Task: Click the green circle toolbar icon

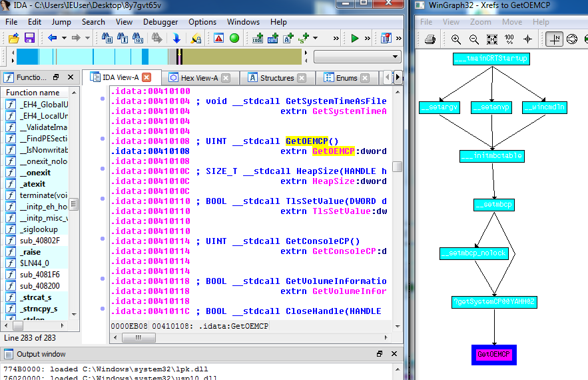Action: [234, 38]
